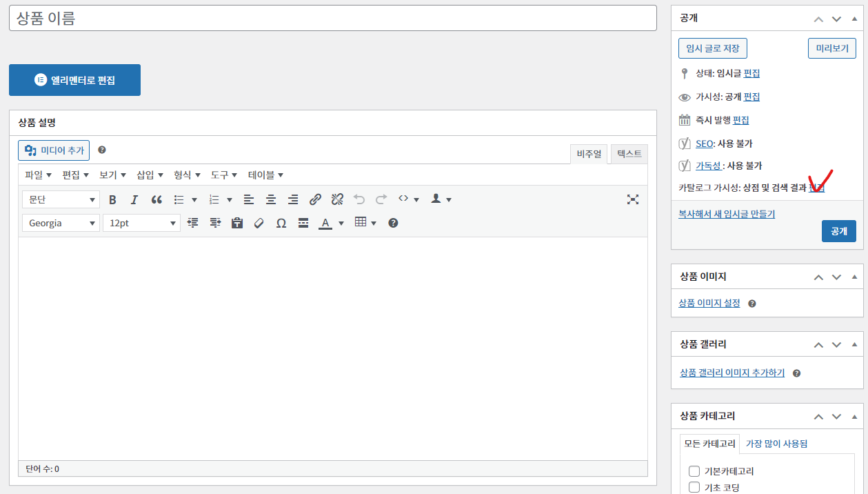Click the 상품 이름 title input field
The width and height of the screenshot is (868, 494).
(332, 18)
